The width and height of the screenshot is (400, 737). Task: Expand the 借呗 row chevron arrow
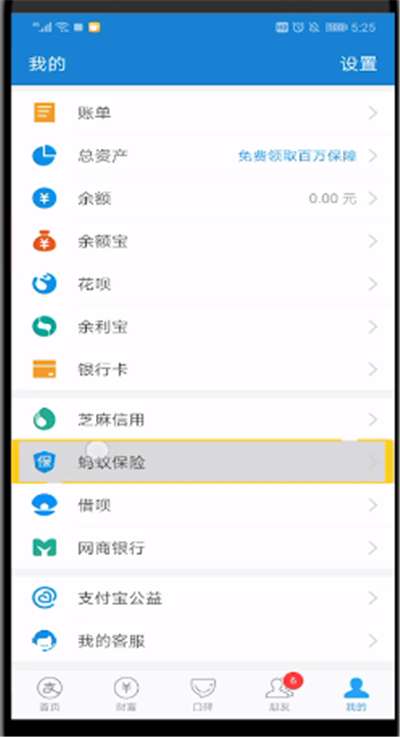pos(373,505)
